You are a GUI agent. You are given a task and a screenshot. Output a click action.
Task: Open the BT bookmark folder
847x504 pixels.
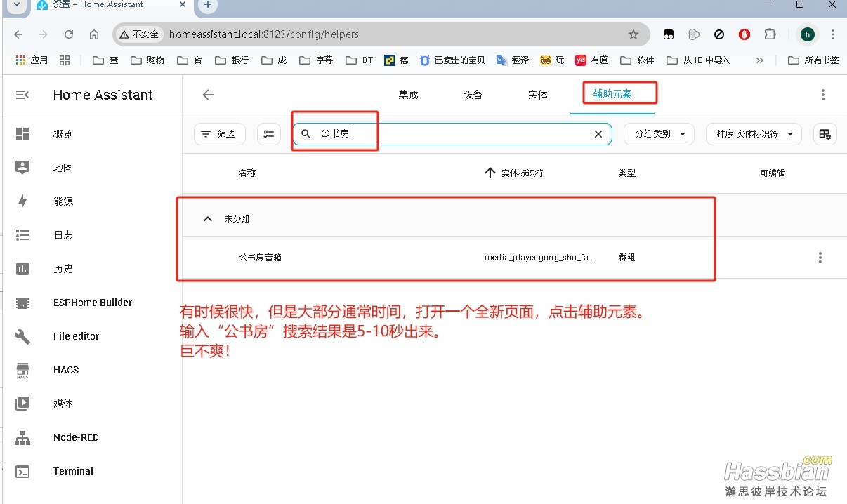tap(360, 60)
